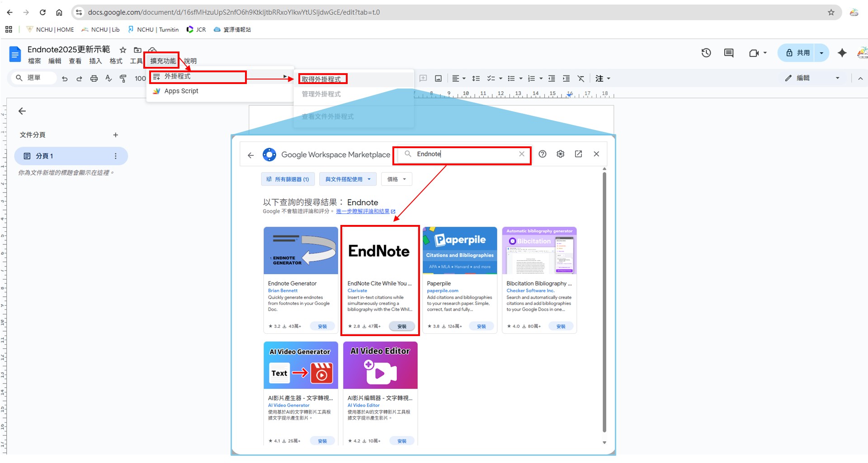Select 取得外掛程式 menu item
This screenshot has height=463, width=868.
click(321, 80)
